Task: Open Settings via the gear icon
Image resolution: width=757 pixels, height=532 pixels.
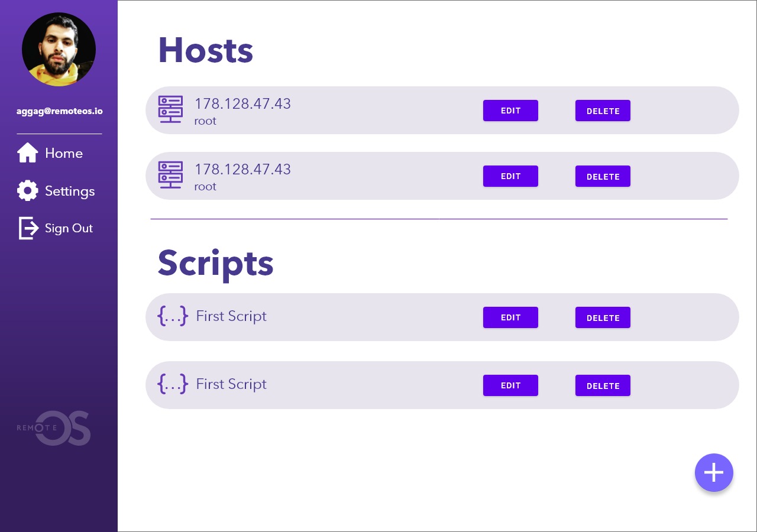Action: [x=28, y=191]
